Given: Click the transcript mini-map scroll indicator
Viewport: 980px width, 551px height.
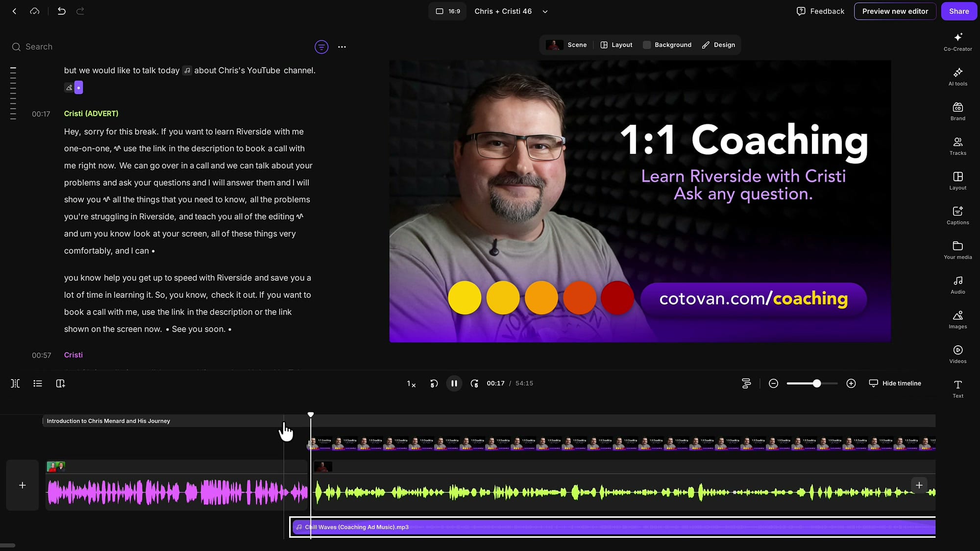Looking at the screenshot, I should (13, 93).
